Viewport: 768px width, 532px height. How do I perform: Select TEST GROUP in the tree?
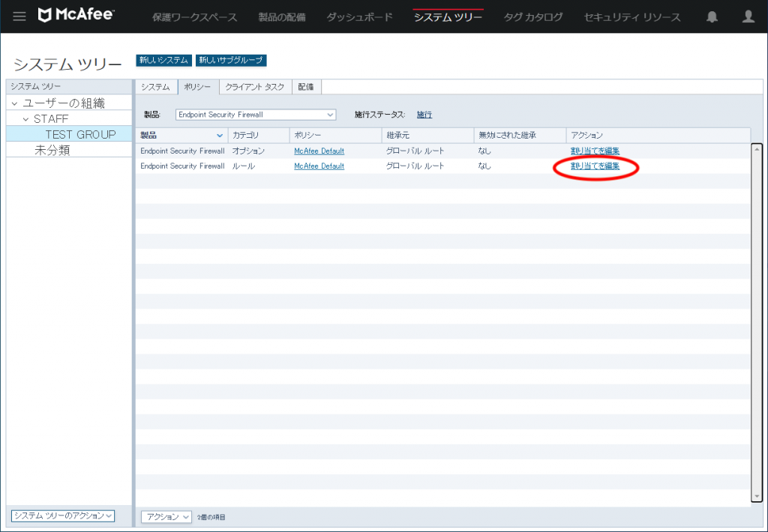tap(80, 134)
